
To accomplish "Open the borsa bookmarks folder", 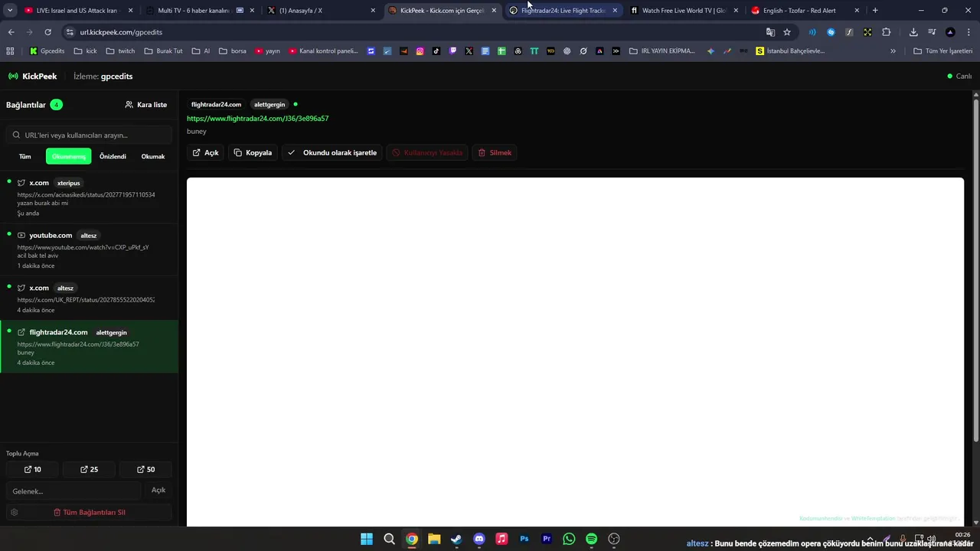I will click(233, 51).
